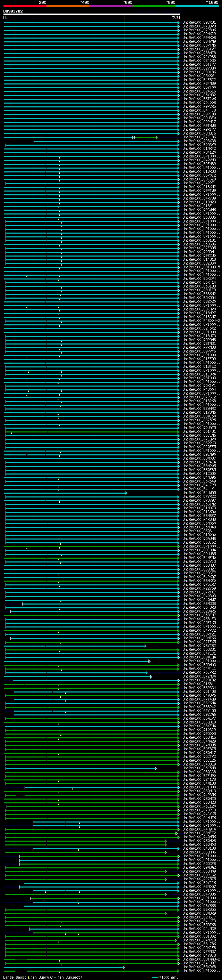
Task: Select the UniRef100_B4NEN0 label
Action: pos(199,558)
